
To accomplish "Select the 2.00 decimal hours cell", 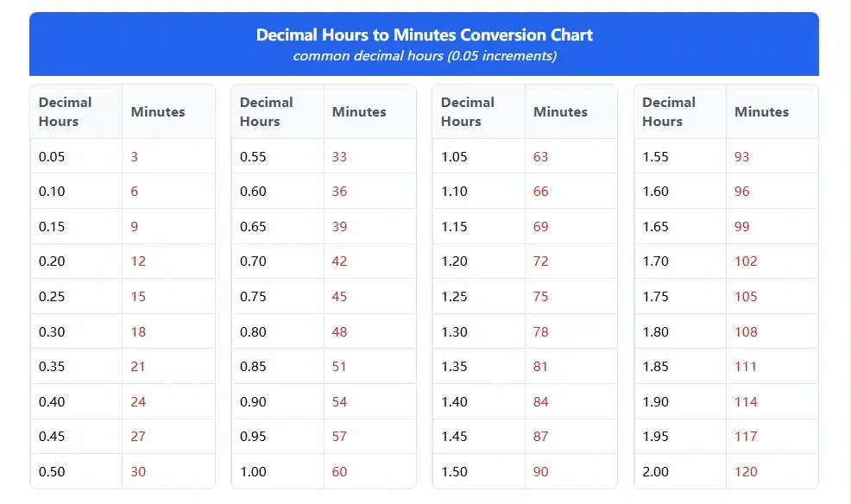I will pyautogui.click(x=656, y=472).
